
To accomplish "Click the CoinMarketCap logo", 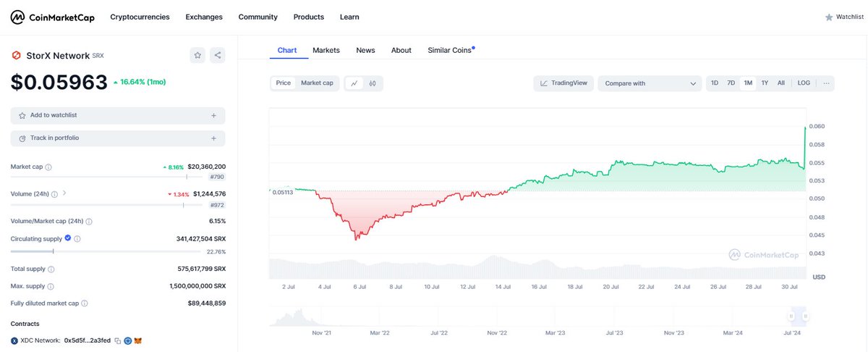I will click(52, 17).
